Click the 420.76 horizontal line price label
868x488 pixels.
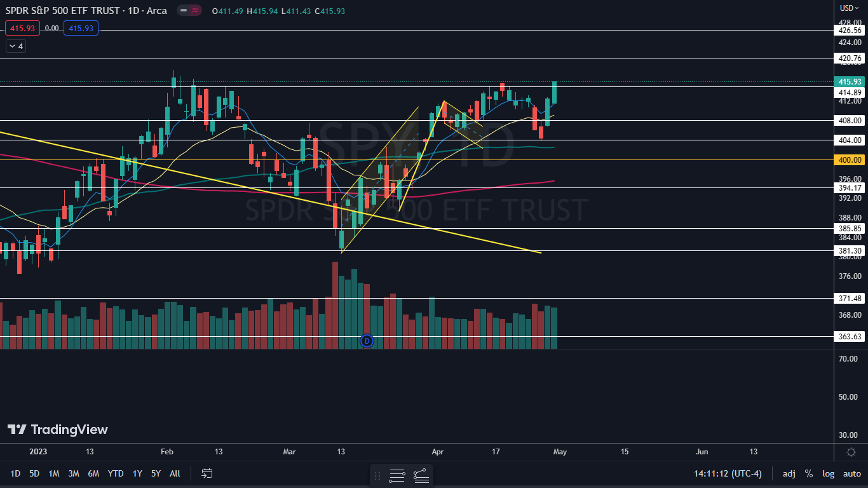point(850,58)
